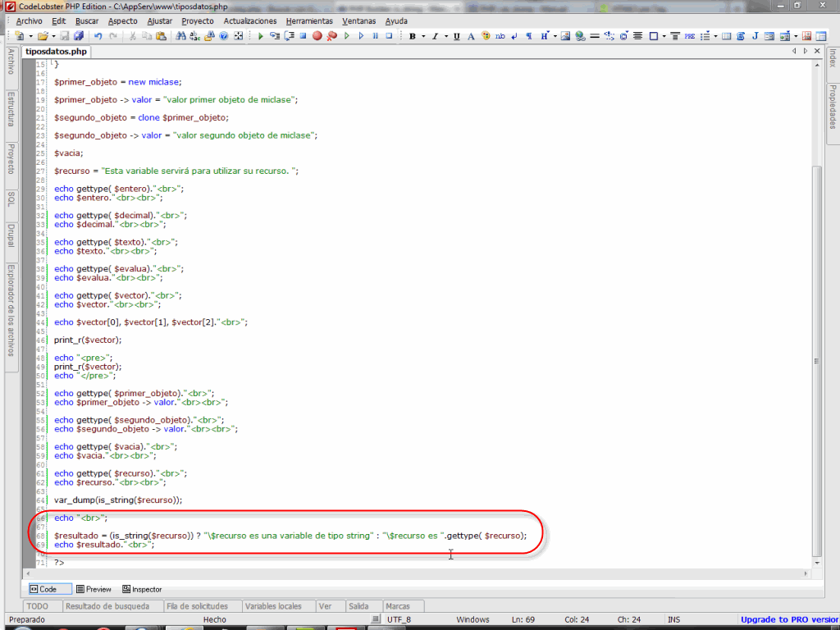The image size is (840, 630).
Task: Open the Herramientas menu
Action: click(309, 21)
